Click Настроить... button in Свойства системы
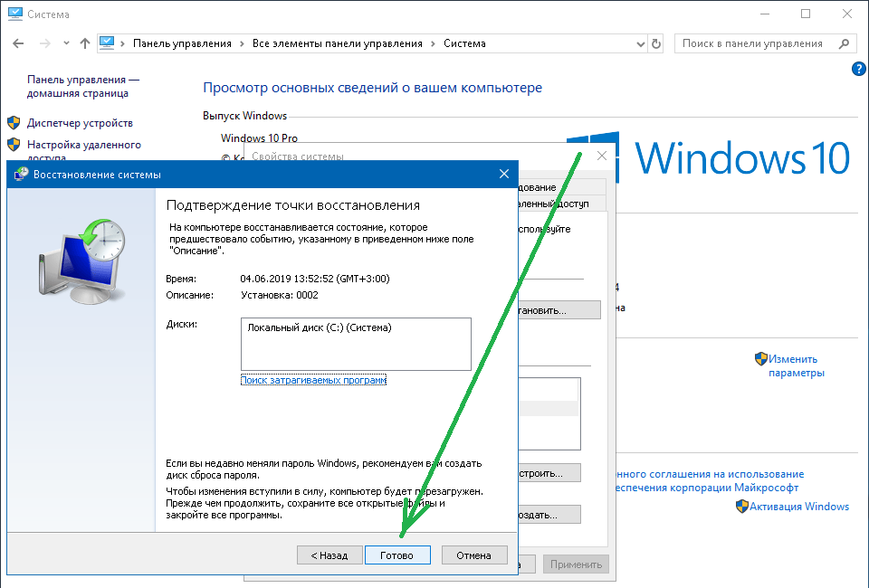Viewport: 869px width, 588px height. (x=549, y=473)
